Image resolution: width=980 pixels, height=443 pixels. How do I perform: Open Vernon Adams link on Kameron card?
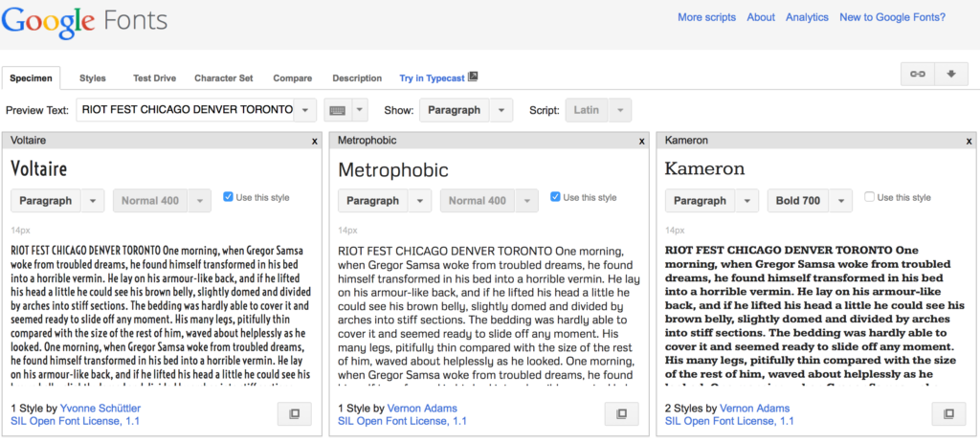pos(754,408)
